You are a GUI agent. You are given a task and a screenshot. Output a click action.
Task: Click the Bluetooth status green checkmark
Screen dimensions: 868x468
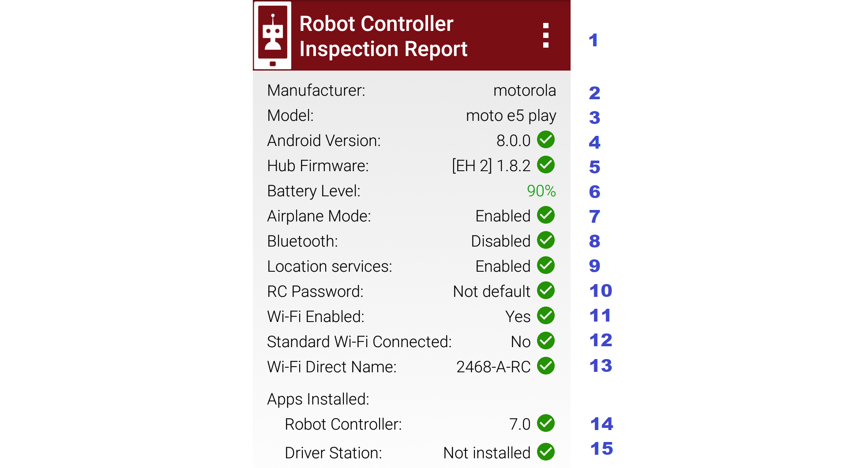546,240
